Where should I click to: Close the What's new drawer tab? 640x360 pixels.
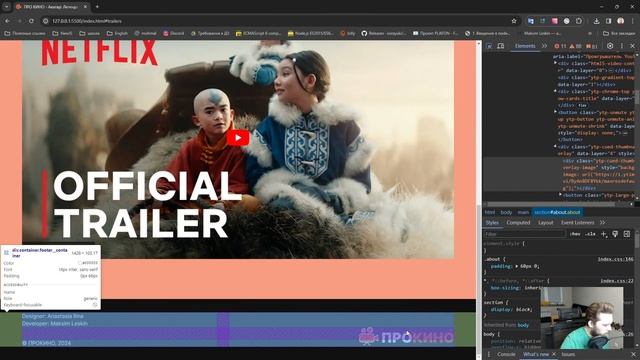(x=554, y=354)
